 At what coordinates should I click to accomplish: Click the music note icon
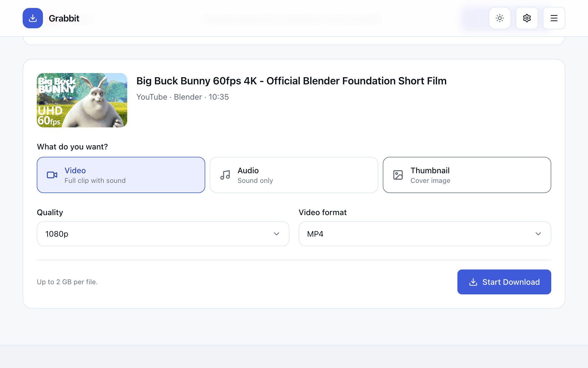point(225,175)
